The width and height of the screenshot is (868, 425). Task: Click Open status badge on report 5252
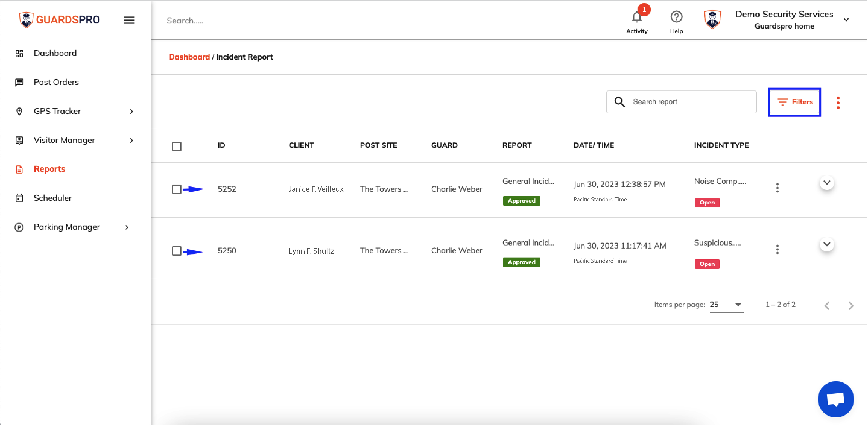(707, 203)
